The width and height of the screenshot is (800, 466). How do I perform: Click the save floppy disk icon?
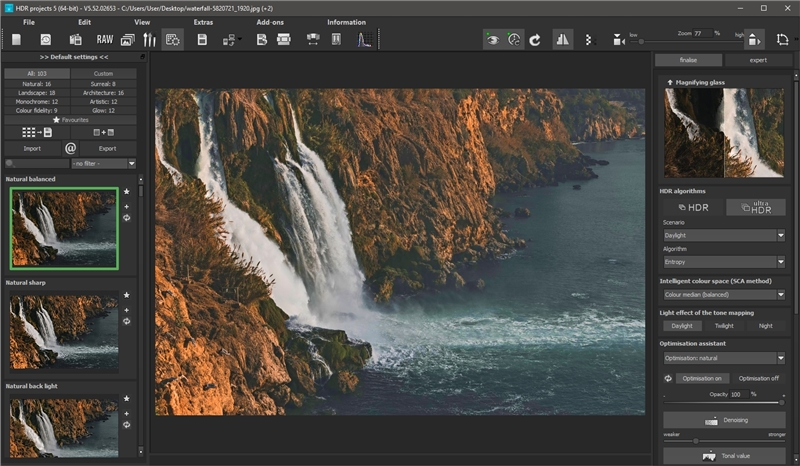click(202, 40)
